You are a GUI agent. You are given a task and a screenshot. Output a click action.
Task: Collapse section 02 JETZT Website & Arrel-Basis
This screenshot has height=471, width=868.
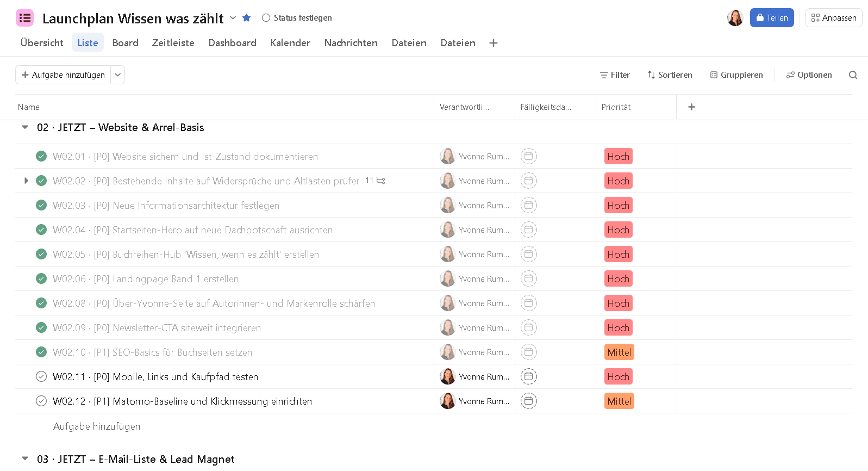tap(25, 127)
